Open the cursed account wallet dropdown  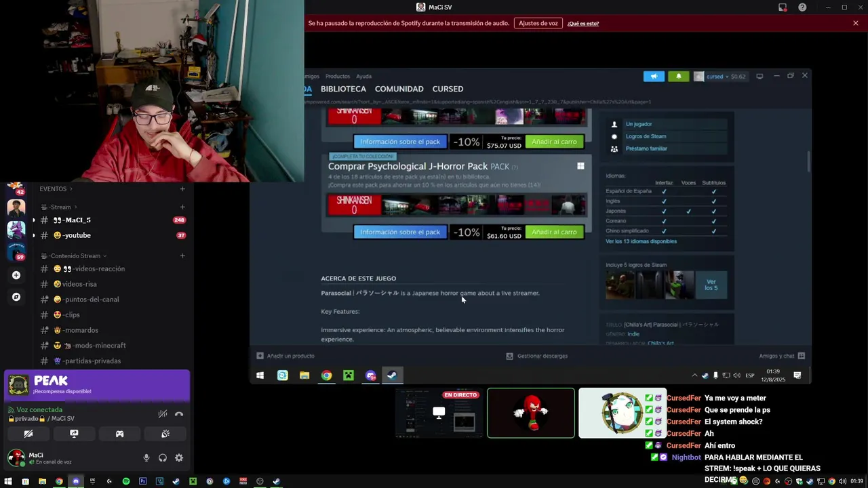719,77
